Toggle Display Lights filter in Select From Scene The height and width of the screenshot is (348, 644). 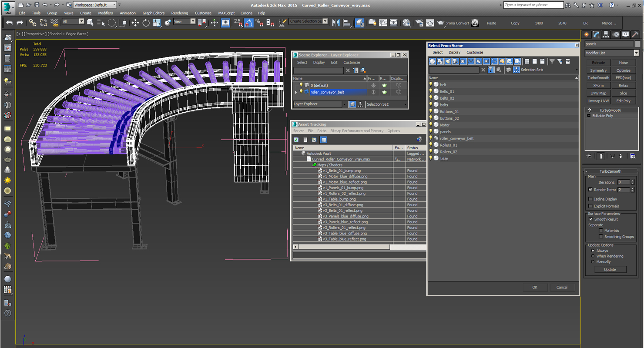[x=448, y=61]
